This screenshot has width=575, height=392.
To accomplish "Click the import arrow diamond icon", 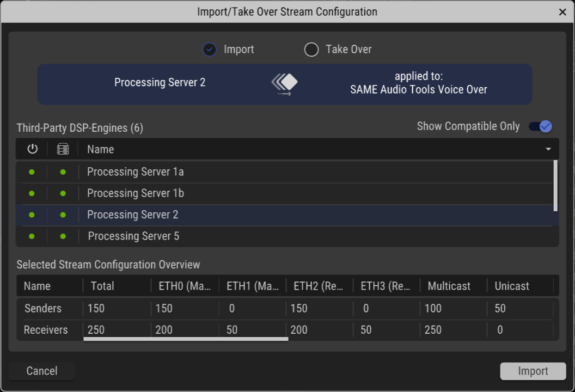I will click(x=285, y=84).
